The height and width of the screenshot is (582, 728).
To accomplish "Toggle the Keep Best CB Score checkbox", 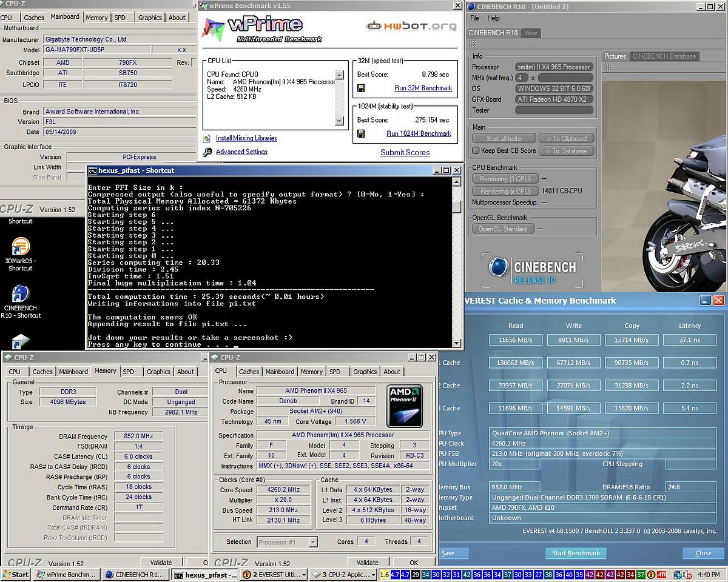I will [x=476, y=150].
